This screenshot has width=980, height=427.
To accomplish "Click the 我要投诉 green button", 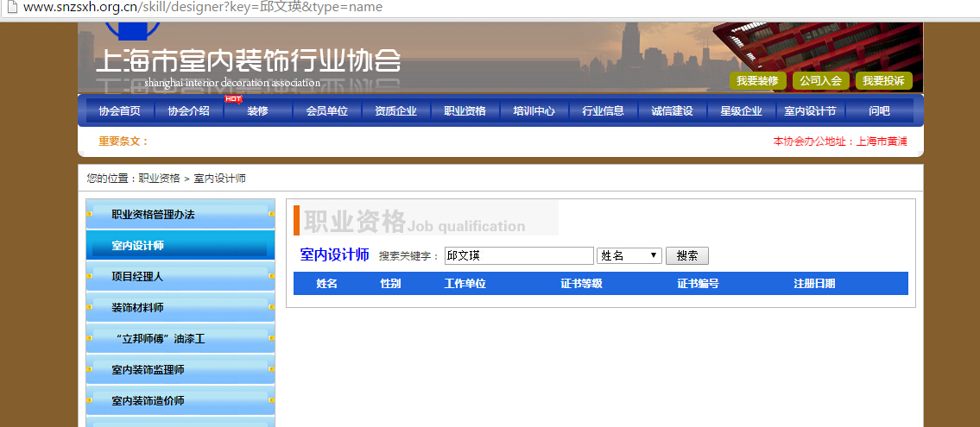I will [x=883, y=81].
